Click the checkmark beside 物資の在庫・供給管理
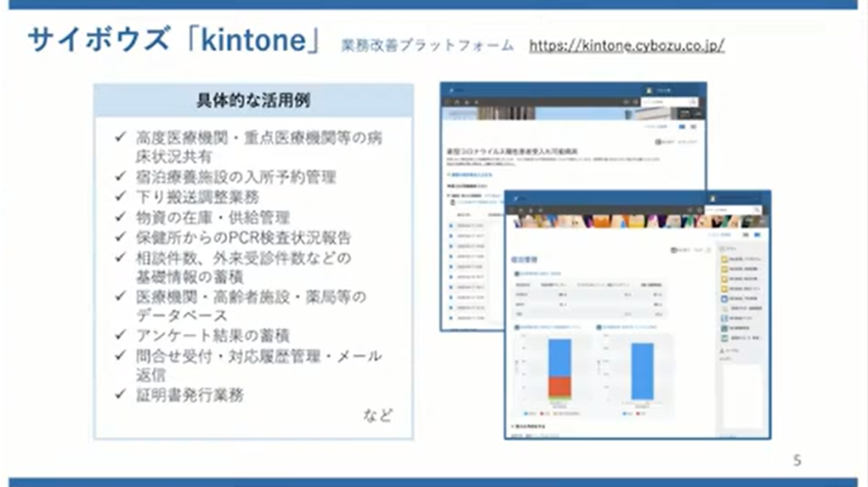Image resolution: width=868 pixels, height=487 pixels. pyautogui.click(x=120, y=216)
